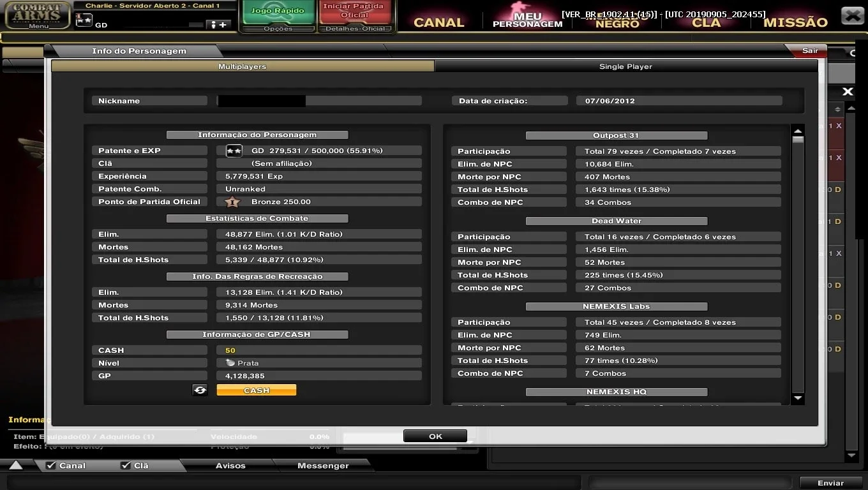Click the Dead Water section header
Screen dimensions: 868x490
point(616,221)
